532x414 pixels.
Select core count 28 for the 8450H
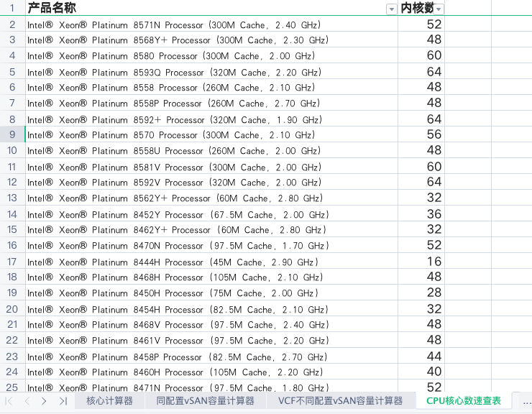coord(421,293)
